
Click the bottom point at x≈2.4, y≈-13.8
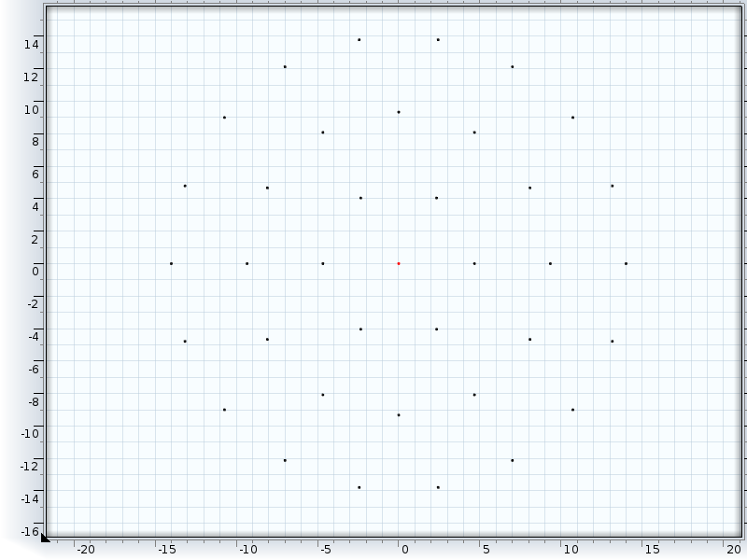(x=438, y=487)
